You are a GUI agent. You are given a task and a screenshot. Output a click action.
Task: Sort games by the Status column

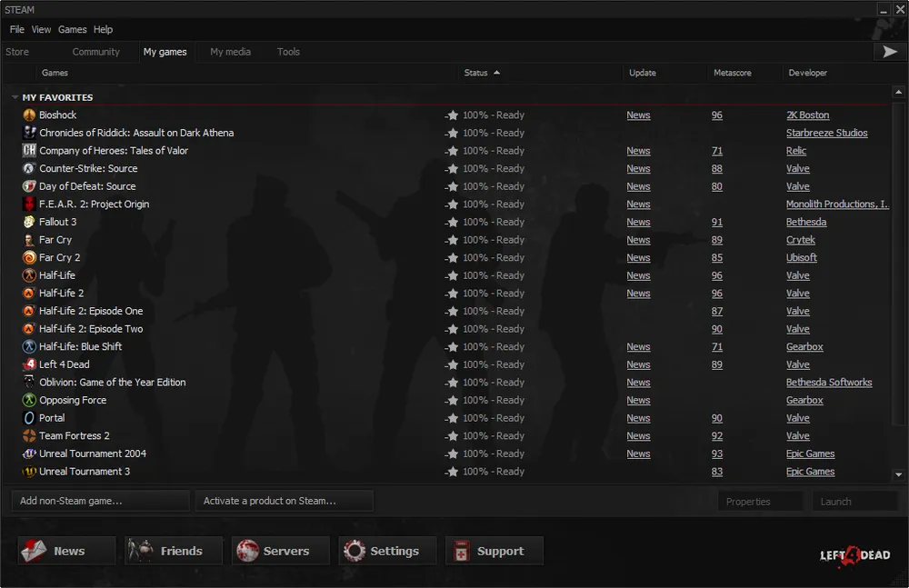click(476, 73)
